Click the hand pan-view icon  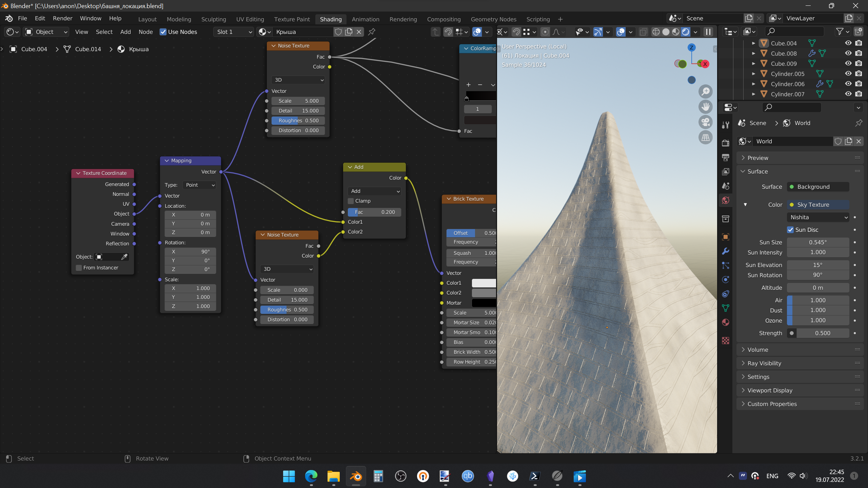tap(706, 107)
